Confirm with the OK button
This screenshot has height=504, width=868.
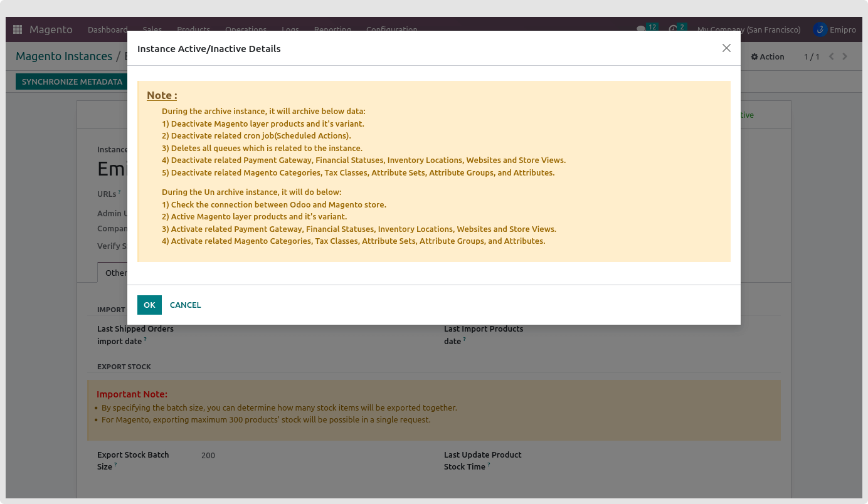(x=149, y=305)
